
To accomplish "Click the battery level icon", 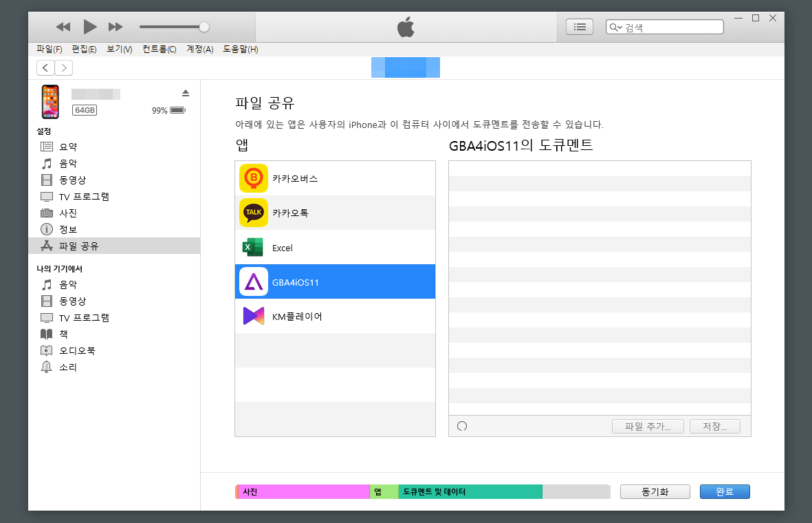I will coord(177,110).
